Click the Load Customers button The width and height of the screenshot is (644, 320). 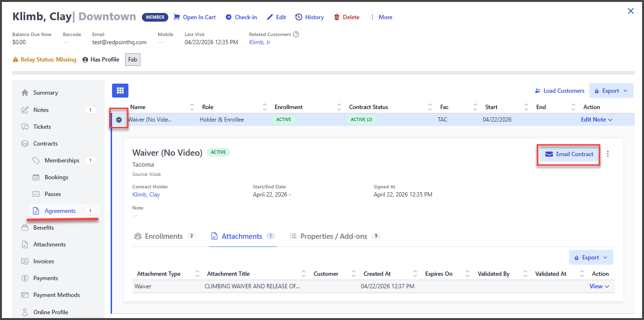point(559,91)
